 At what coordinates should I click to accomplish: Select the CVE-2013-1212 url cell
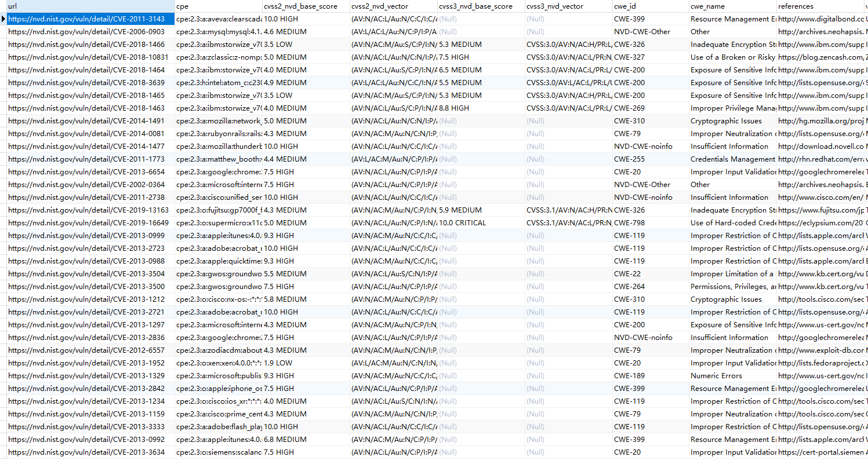click(90, 299)
